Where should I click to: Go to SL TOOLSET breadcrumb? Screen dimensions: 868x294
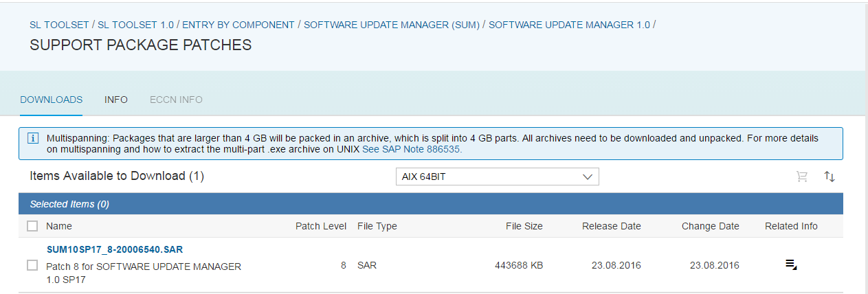point(59,25)
